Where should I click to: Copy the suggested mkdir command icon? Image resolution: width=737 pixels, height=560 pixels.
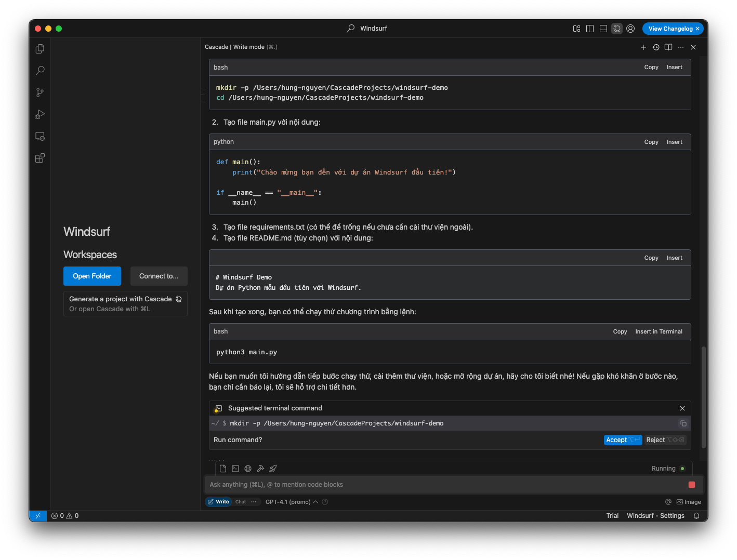click(x=683, y=423)
